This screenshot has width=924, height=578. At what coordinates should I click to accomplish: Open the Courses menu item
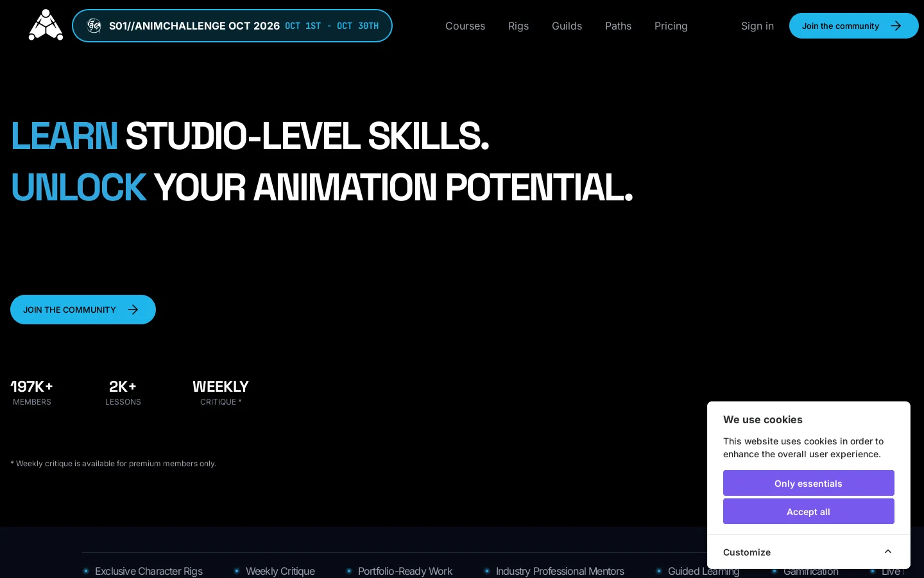click(x=465, y=26)
